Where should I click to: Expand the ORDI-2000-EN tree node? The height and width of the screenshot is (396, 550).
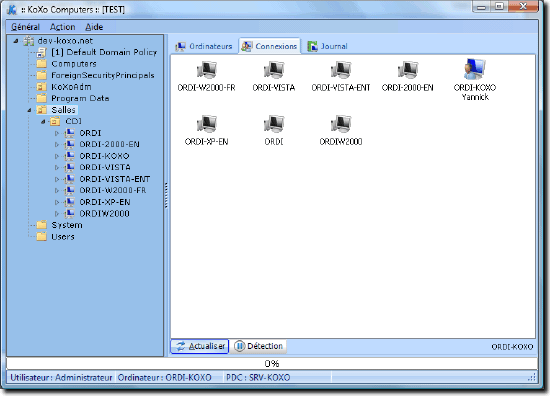(57, 145)
